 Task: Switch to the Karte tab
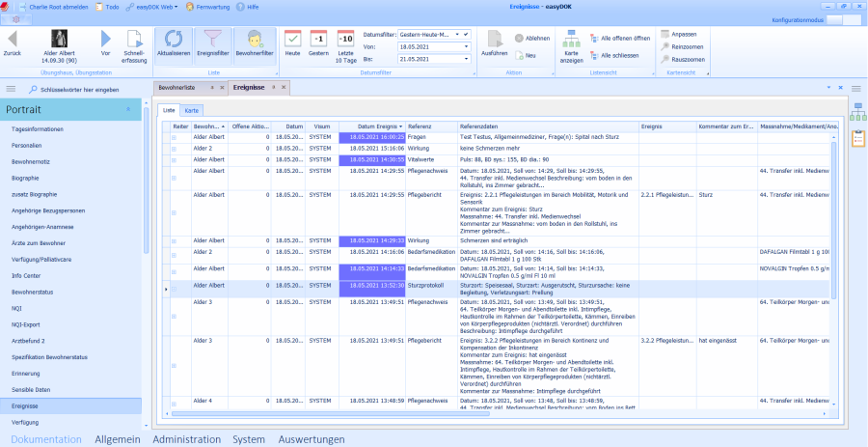pyautogui.click(x=193, y=110)
